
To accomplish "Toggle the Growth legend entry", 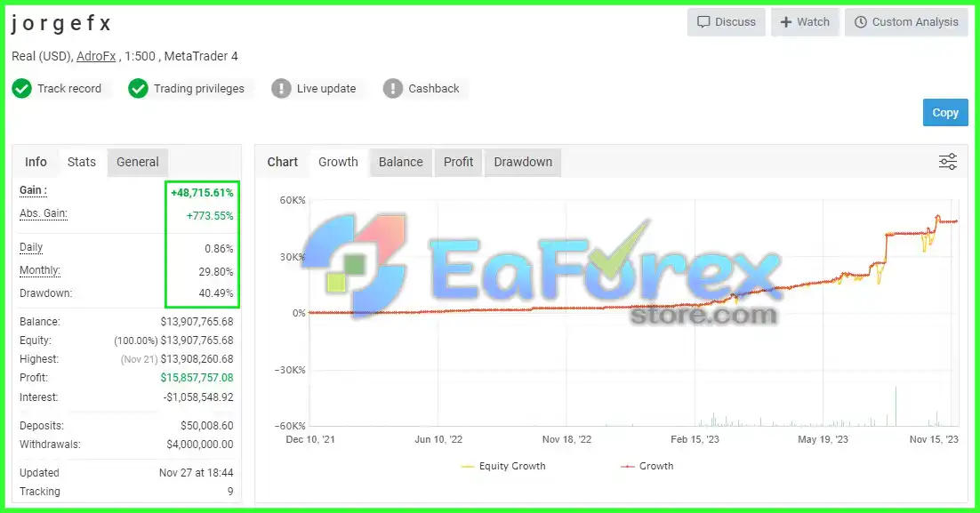I will [x=647, y=466].
